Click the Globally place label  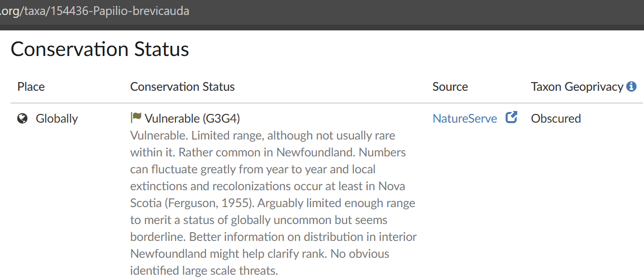[x=57, y=119]
